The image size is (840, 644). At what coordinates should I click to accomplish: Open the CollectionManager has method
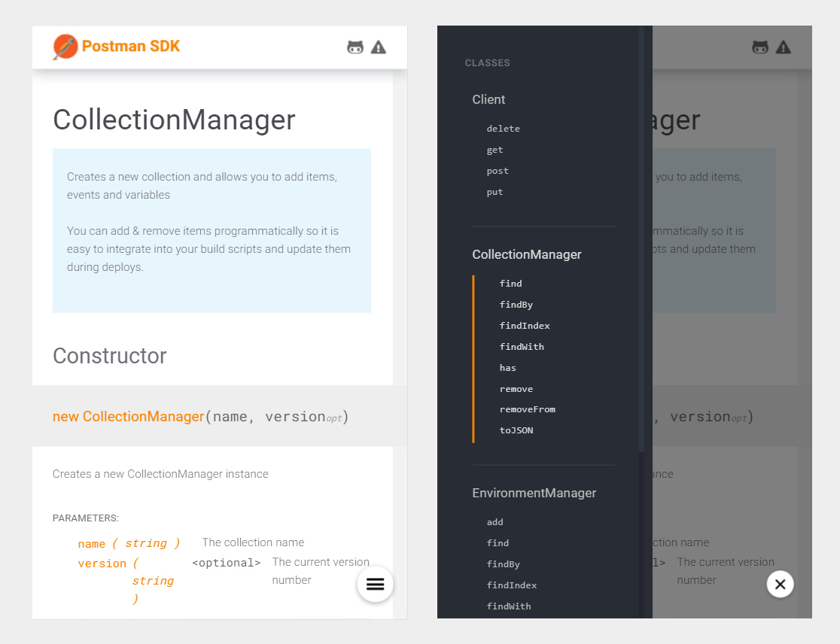pyautogui.click(x=508, y=368)
